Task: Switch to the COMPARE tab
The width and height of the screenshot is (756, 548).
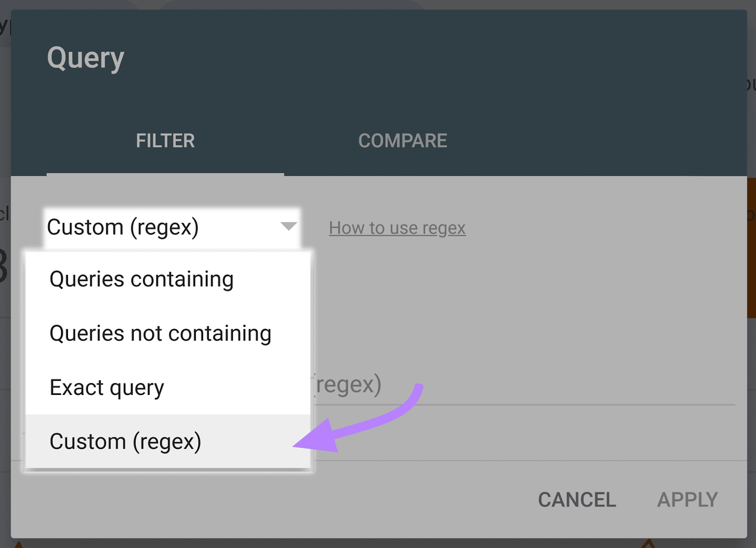Action: pyautogui.click(x=403, y=141)
